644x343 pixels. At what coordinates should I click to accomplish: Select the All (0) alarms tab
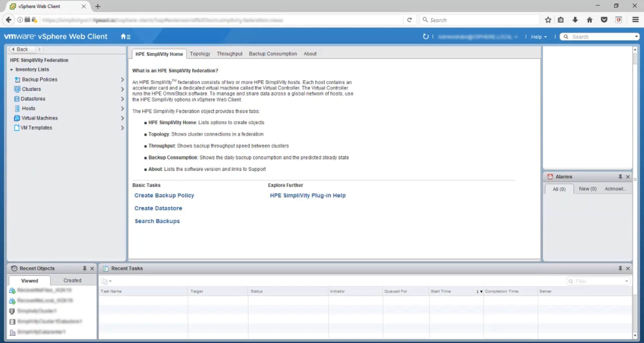pyautogui.click(x=559, y=189)
